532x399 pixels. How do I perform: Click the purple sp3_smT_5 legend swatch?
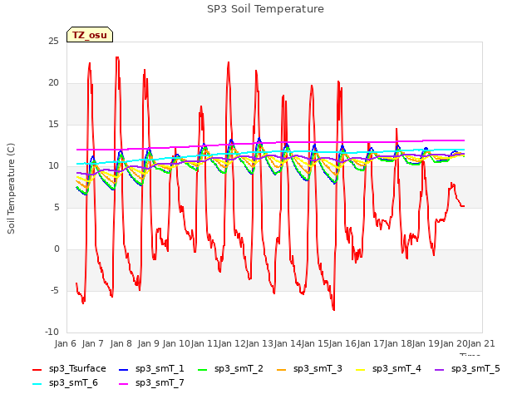(x=440, y=369)
